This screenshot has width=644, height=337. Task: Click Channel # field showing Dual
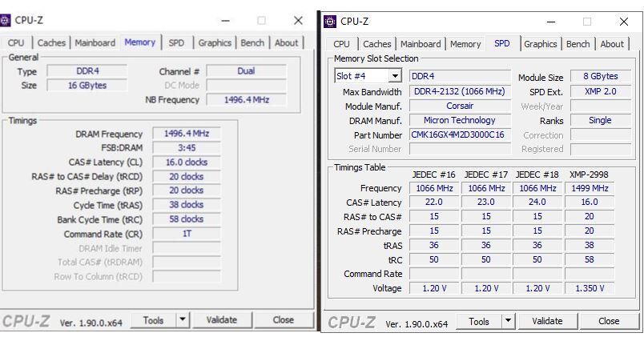(x=246, y=71)
